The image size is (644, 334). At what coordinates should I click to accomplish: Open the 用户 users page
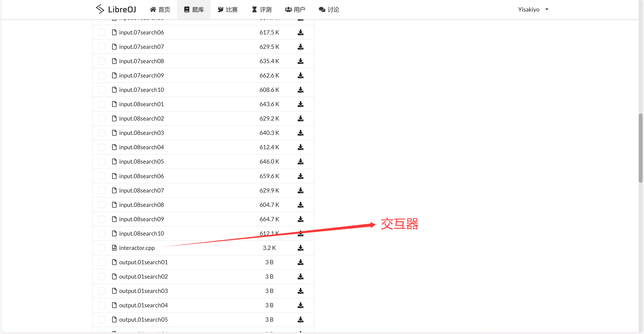[x=295, y=10]
